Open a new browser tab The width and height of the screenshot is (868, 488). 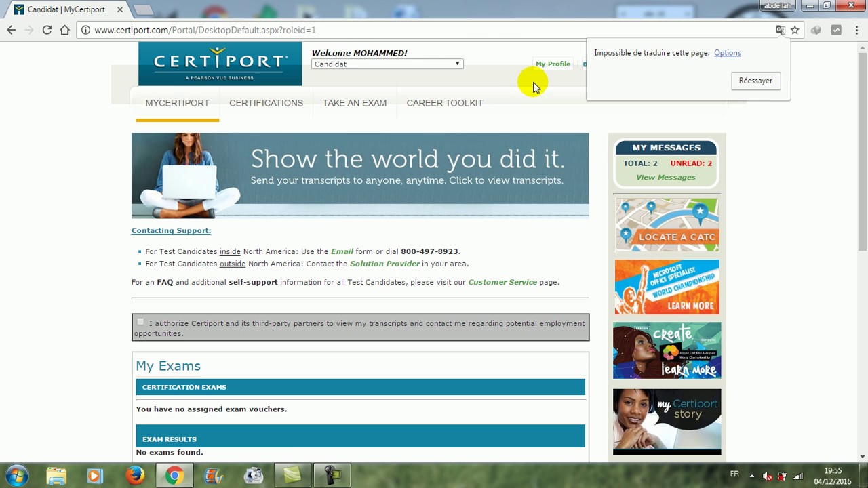point(143,9)
